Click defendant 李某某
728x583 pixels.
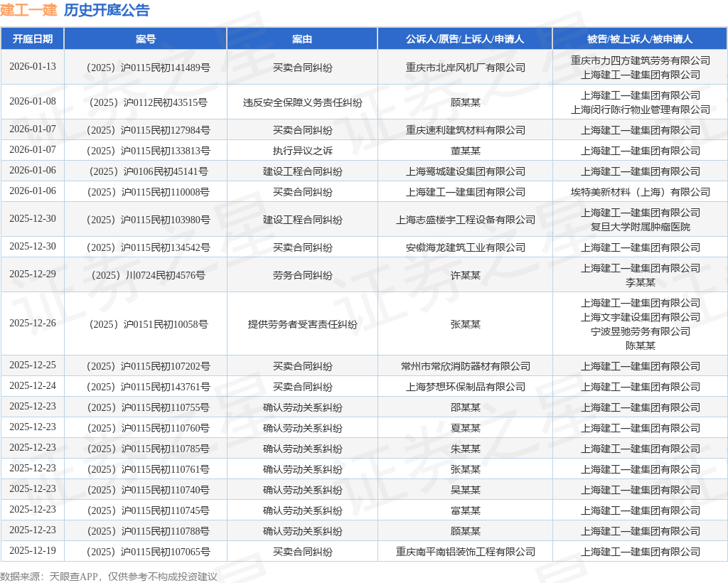pyautogui.click(x=641, y=283)
